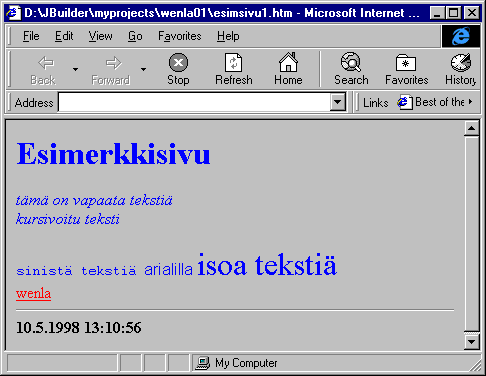
Task: Click the italic text tämä on vapaata tekstiä
Action: [94, 201]
